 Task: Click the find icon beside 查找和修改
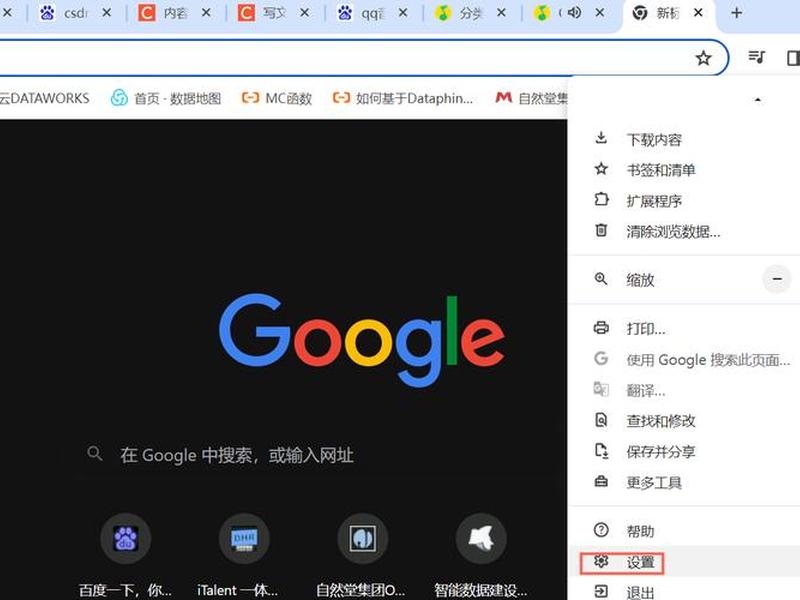pyautogui.click(x=601, y=420)
